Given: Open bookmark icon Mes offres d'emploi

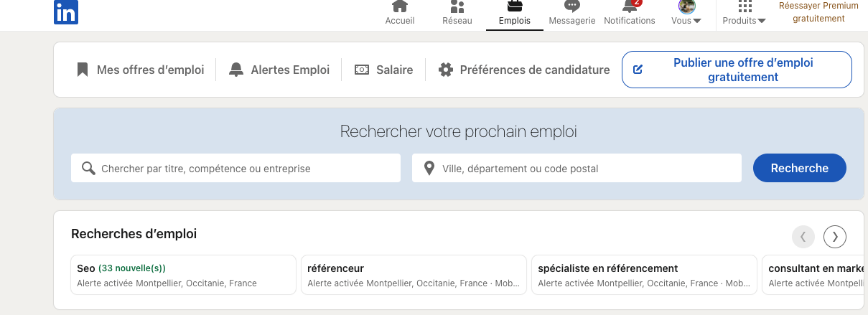Looking at the screenshot, I should (83, 70).
